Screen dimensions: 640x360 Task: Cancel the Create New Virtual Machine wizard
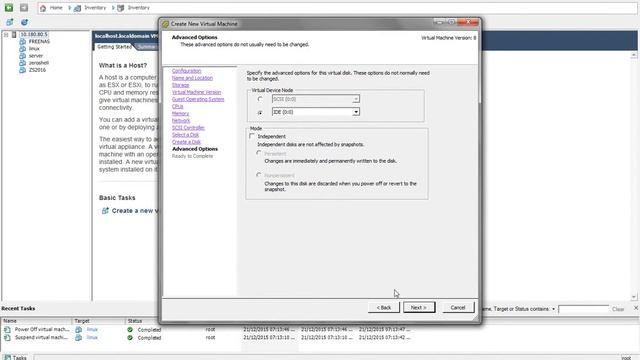pyautogui.click(x=458, y=307)
